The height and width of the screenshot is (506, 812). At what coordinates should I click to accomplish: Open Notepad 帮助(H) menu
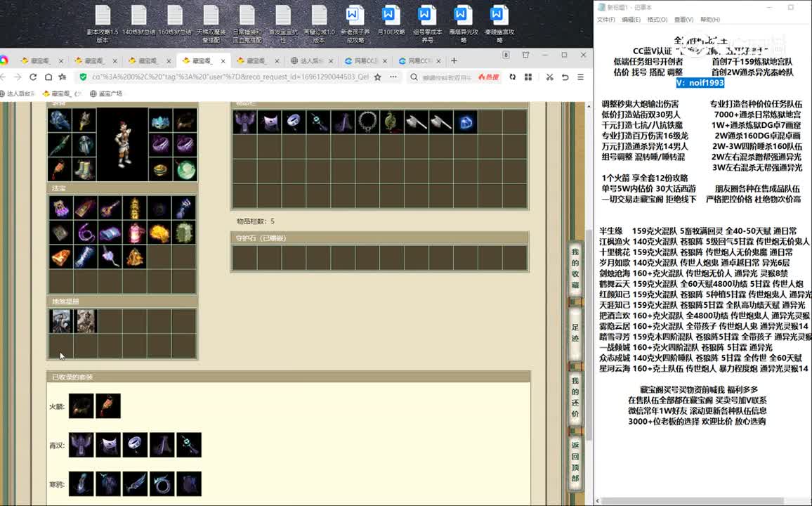710,19
